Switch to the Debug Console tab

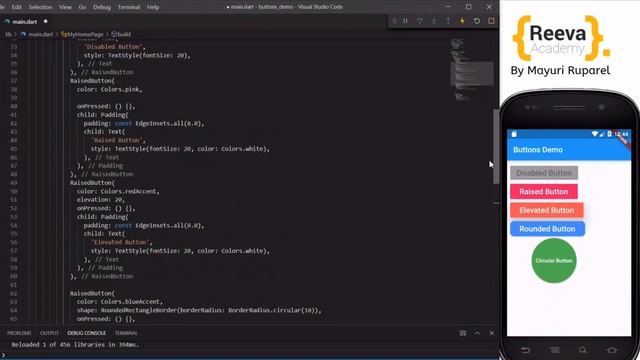pyautogui.click(x=87, y=333)
